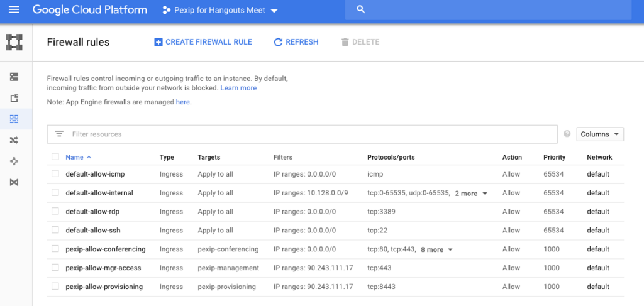
Task: Focus the Filter resources field
Action: click(x=303, y=134)
